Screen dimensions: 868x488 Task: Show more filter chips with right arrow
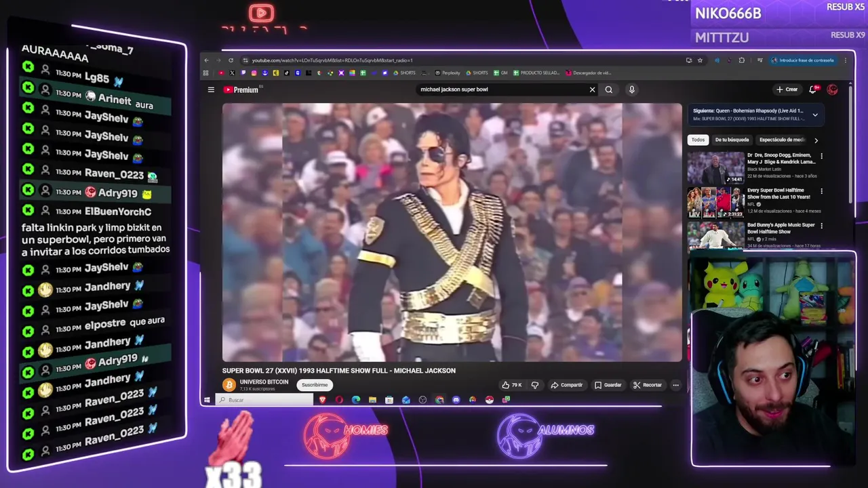(x=816, y=140)
